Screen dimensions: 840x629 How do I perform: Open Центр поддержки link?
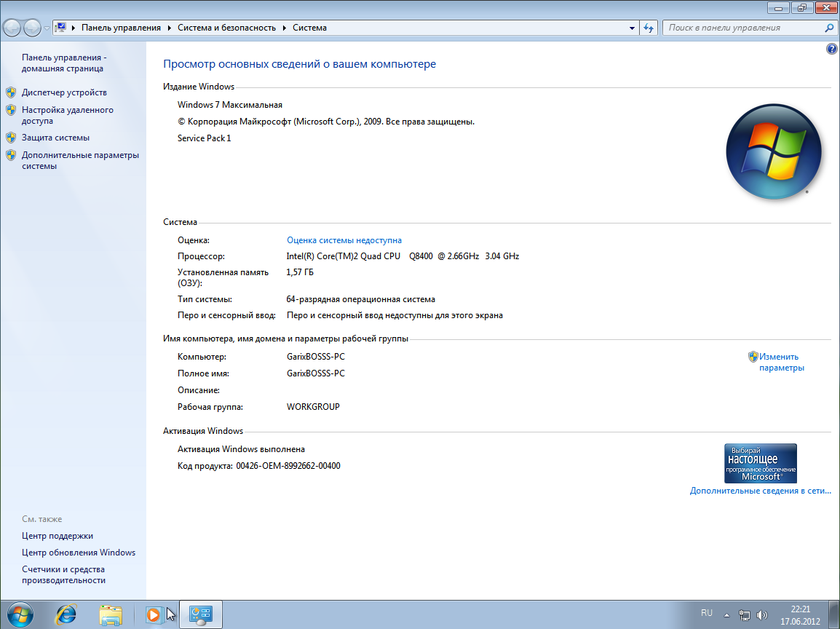click(58, 536)
